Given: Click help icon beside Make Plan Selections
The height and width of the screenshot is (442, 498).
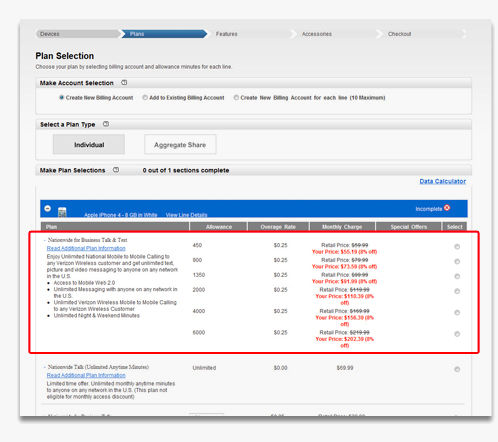Looking at the screenshot, I should (116, 170).
